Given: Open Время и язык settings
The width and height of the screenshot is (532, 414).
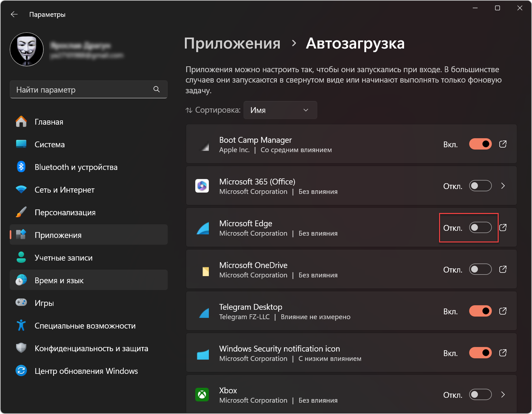Looking at the screenshot, I should [88, 280].
